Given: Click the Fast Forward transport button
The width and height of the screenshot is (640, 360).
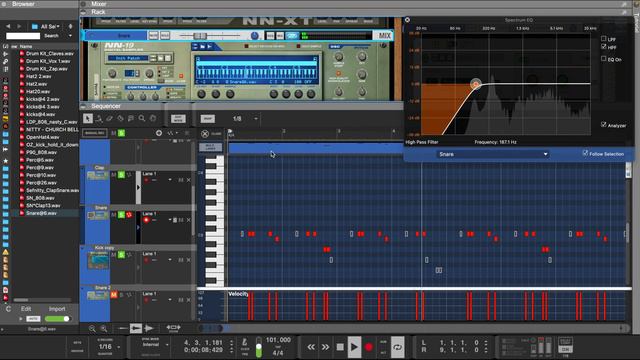Looking at the screenshot, I should point(325,347).
